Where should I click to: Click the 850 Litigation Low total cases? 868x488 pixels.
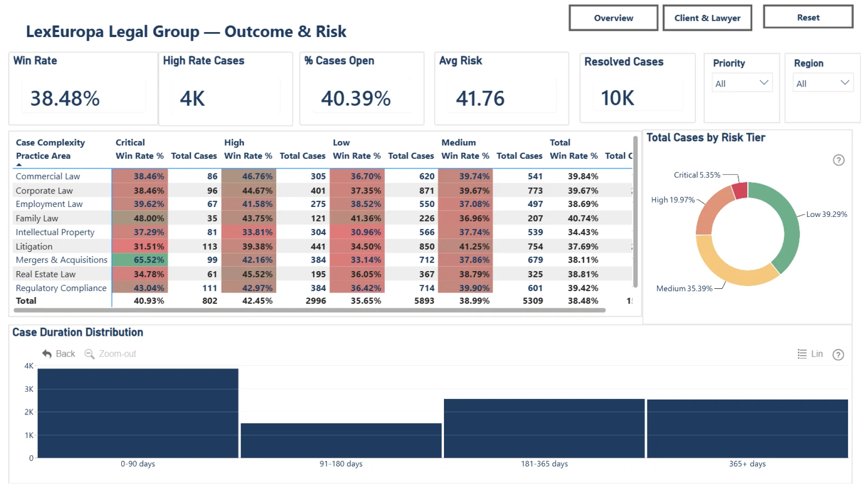(427, 247)
